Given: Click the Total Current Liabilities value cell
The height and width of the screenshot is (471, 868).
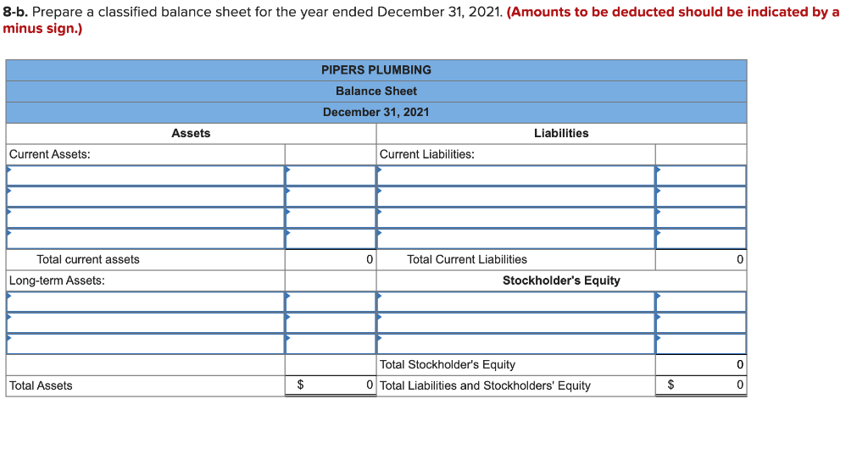Looking at the screenshot, I should point(701,259).
